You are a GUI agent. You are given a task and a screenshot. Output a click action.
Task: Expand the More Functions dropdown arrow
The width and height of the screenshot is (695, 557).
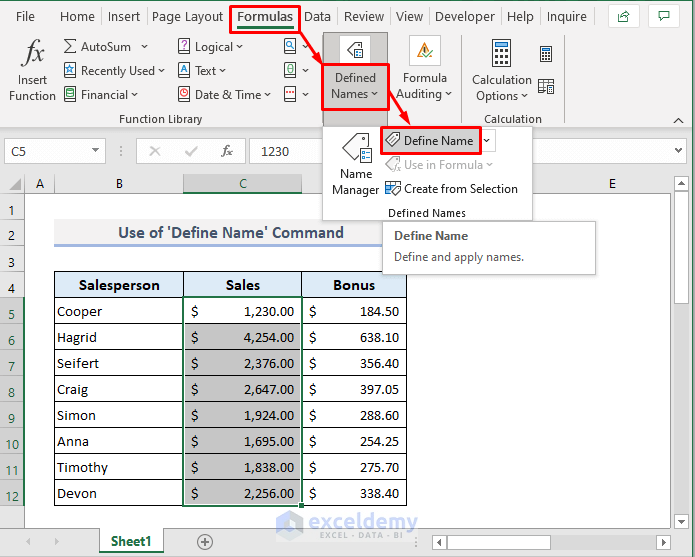[305, 94]
